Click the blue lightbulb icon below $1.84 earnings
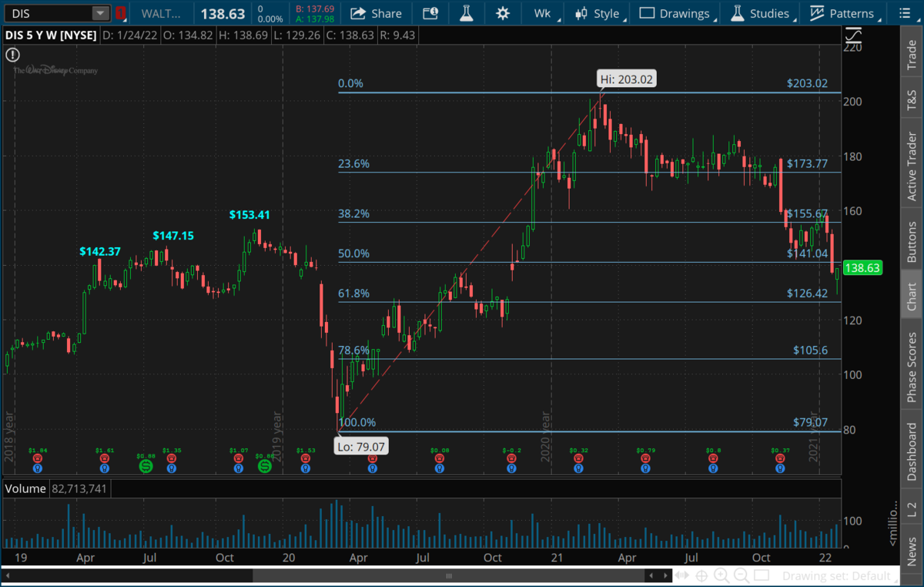Viewport: 924px width, 587px height. [x=36, y=467]
